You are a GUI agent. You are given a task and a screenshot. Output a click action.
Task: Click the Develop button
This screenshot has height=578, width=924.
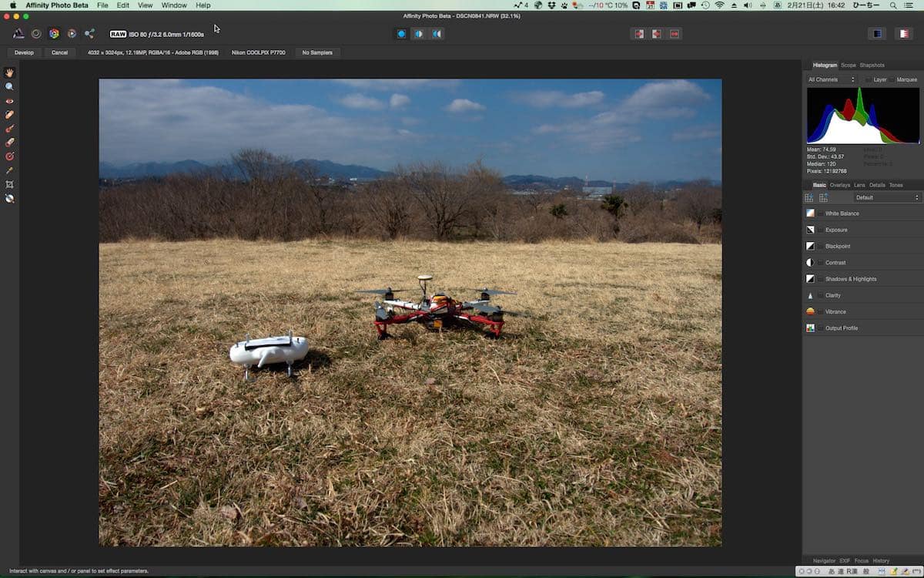[24, 52]
